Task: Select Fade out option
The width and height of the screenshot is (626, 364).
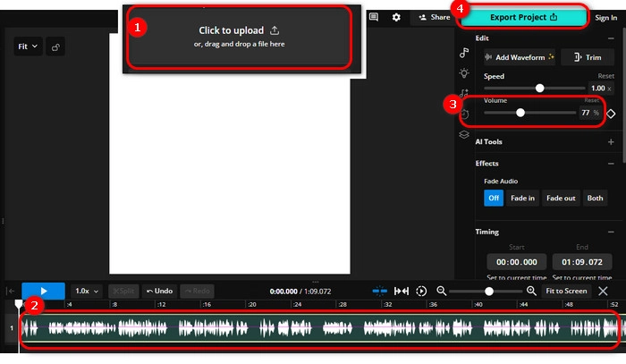Action: pos(561,198)
